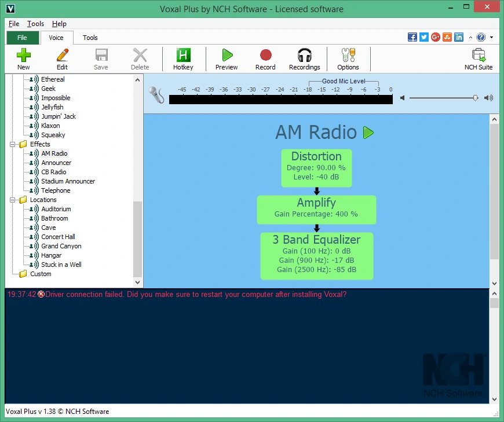This screenshot has width=504, height=422.
Task: Click the Preview play icon in toolbar
Action: point(227,55)
